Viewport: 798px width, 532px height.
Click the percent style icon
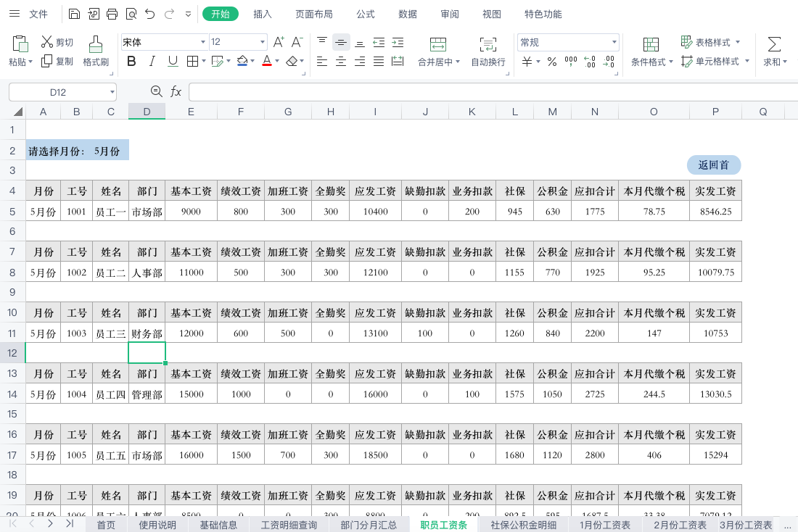point(552,62)
